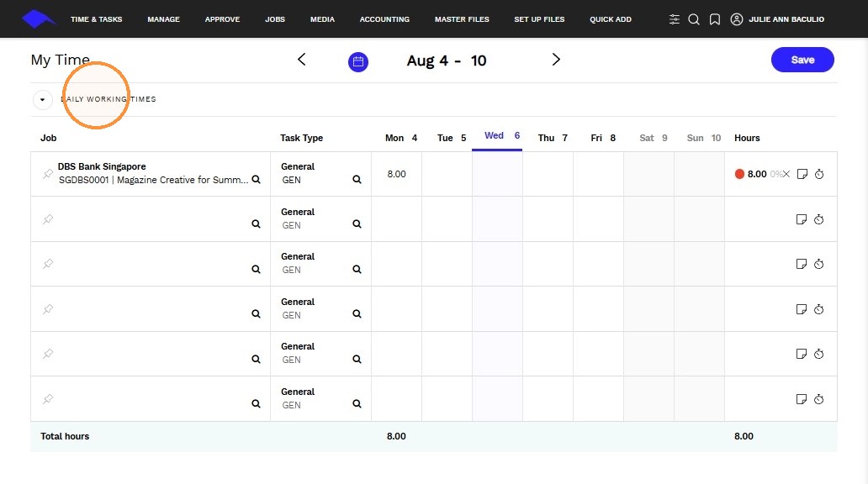868x484 pixels.
Task: Open the Media menu
Action: [322, 19]
